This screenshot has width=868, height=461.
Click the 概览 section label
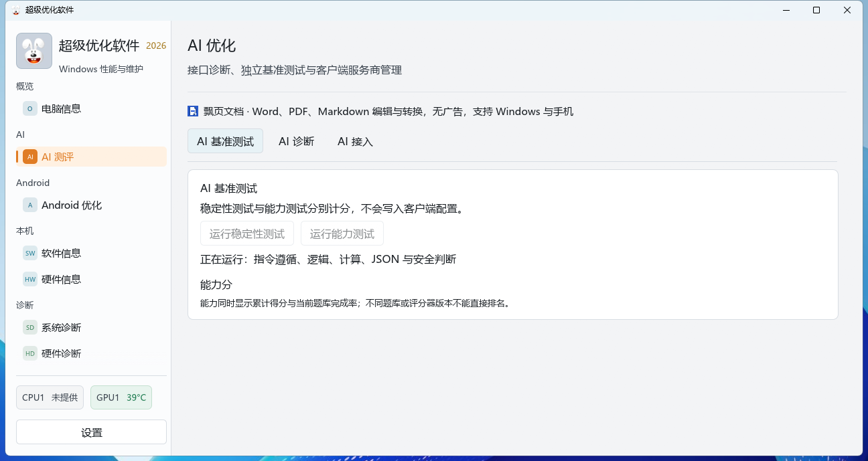(x=25, y=86)
